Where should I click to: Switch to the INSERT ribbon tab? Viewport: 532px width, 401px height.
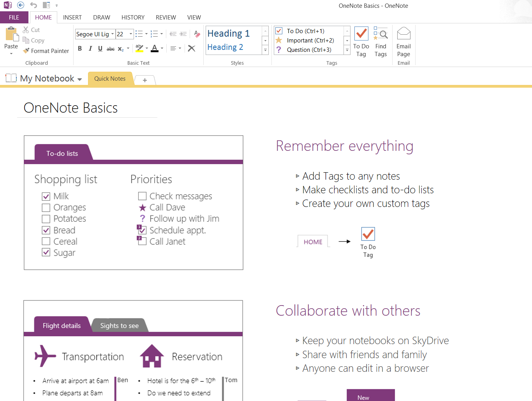72,17
